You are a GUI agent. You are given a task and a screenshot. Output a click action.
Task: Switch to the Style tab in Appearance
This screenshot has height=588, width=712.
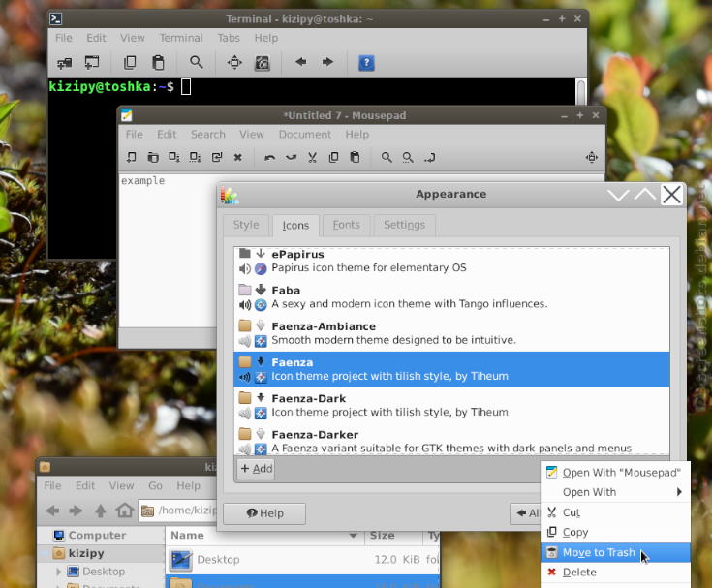(x=246, y=225)
